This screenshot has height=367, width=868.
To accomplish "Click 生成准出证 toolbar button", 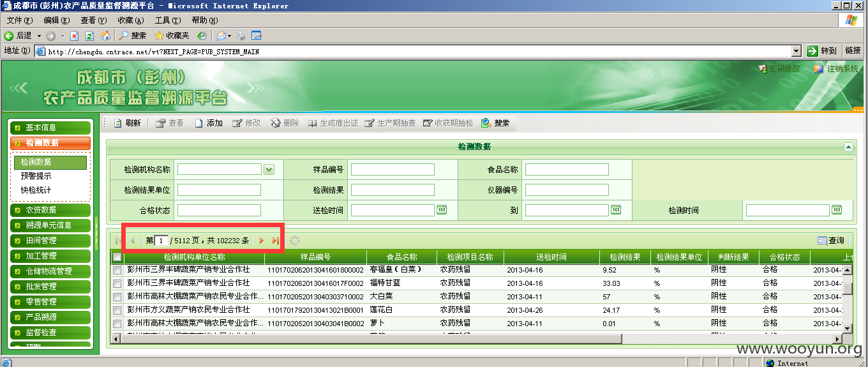I will (x=333, y=123).
